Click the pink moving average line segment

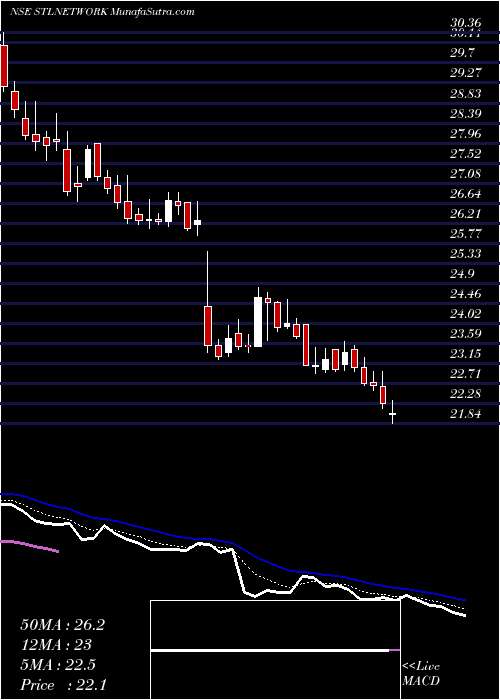tap(29, 546)
